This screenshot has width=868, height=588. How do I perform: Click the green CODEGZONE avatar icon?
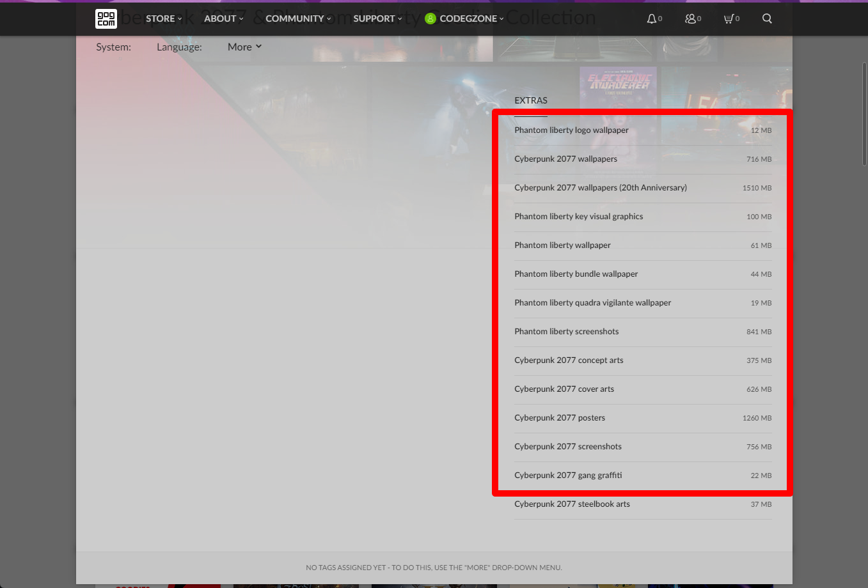coord(430,19)
